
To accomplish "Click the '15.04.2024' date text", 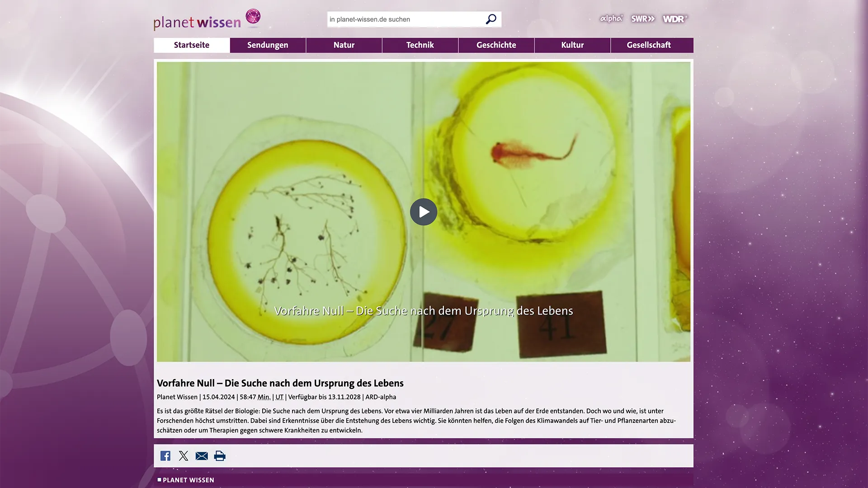I will point(219,397).
